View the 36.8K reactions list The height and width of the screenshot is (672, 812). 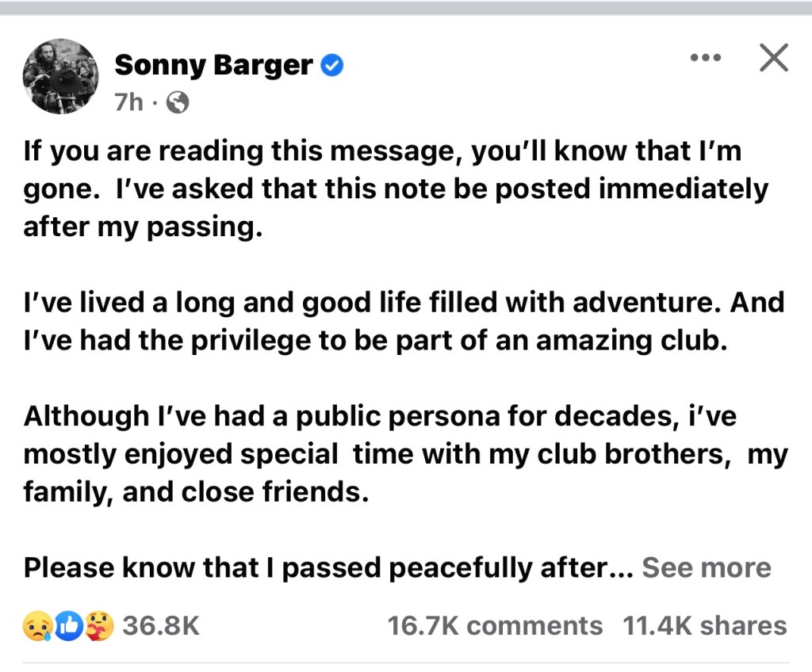tap(161, 626)
